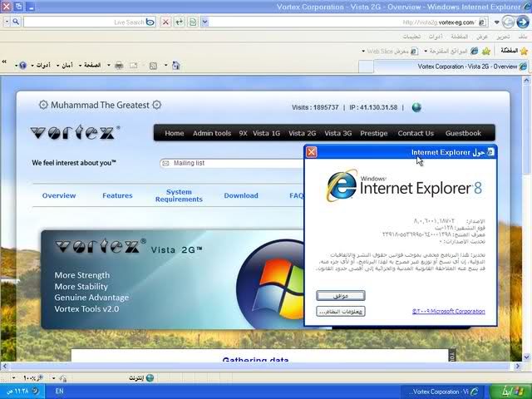The image size is (532, 399).
Task: Open the تحرير (Edit) menu
Action: (x=503, y=37)
